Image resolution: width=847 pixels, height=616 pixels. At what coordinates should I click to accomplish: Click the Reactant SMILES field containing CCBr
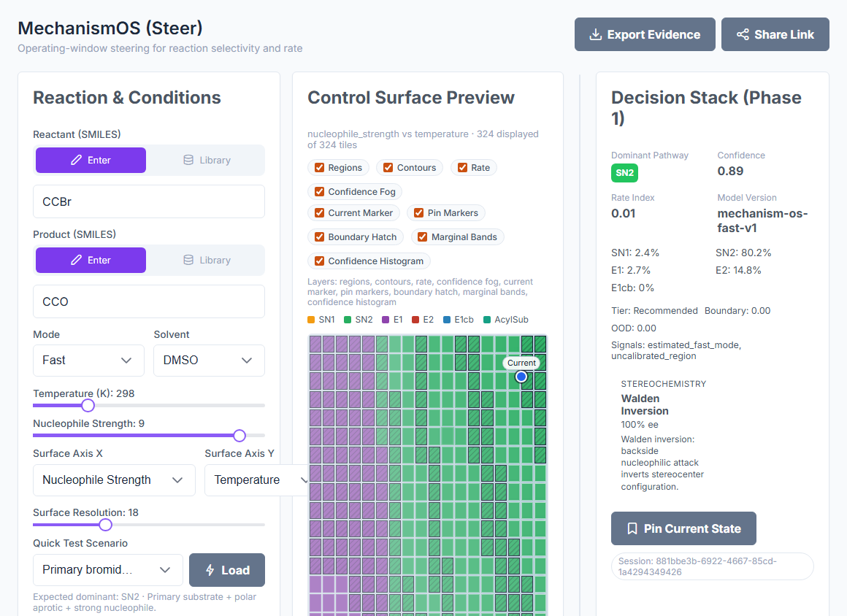[x=148, y=201]
